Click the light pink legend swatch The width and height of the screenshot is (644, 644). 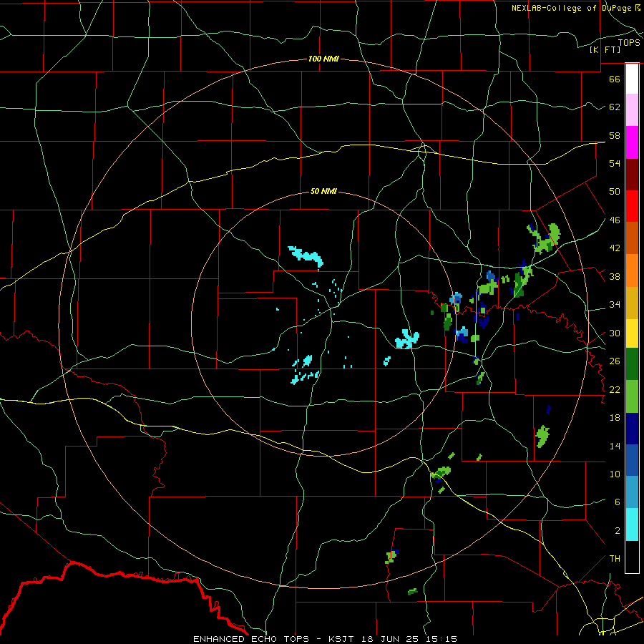tap(632, 110)
